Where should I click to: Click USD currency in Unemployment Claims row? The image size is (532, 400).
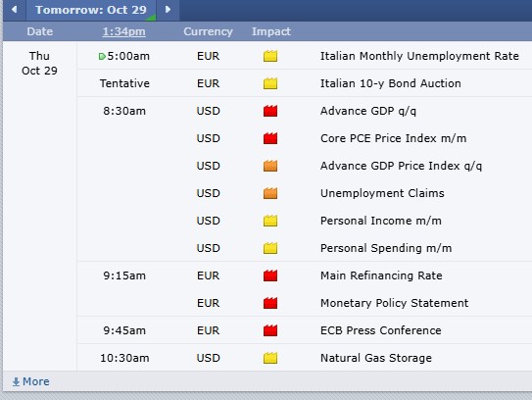click(x=209, y=193)
